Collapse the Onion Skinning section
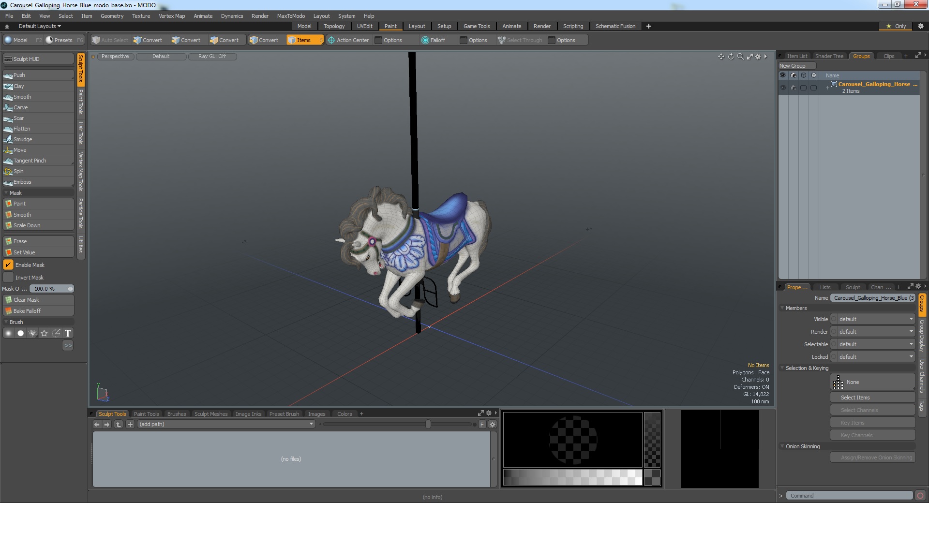Viewport: 929px width, 560px height. pos(782,446)
